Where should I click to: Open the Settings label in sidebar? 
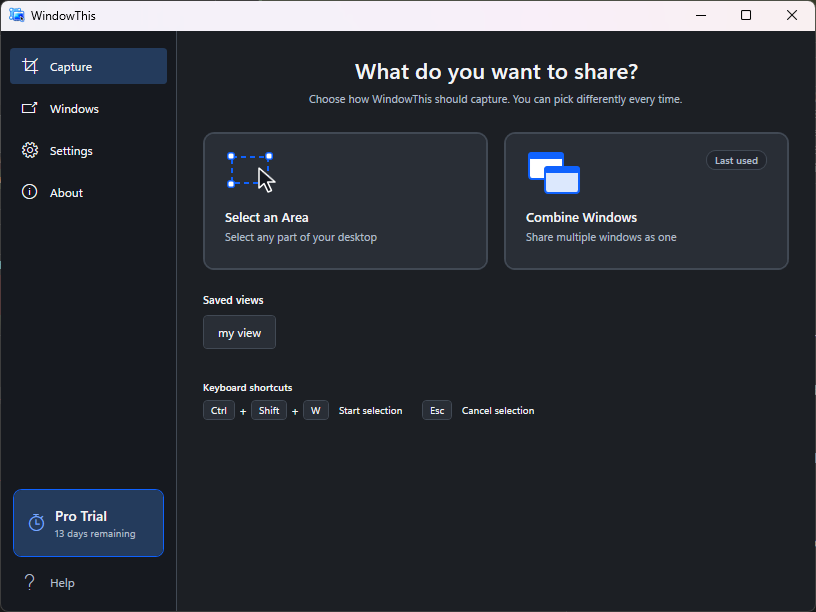pos(71,151)
